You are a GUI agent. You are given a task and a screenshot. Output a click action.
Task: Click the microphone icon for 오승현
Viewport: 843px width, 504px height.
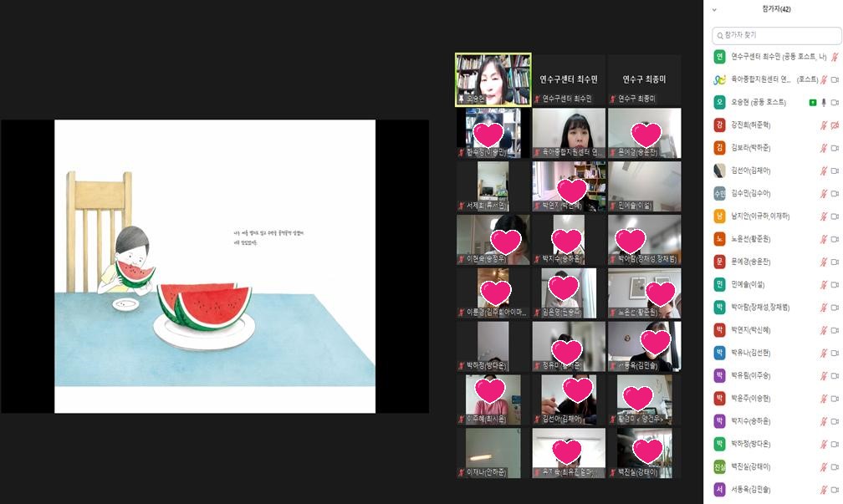pyautogui.click(x=823, y=102)
